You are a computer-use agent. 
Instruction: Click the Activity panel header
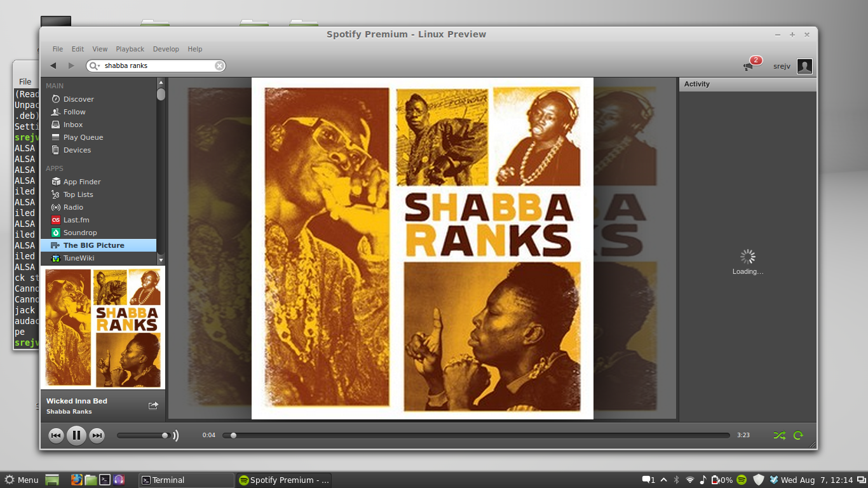point(748,84)
